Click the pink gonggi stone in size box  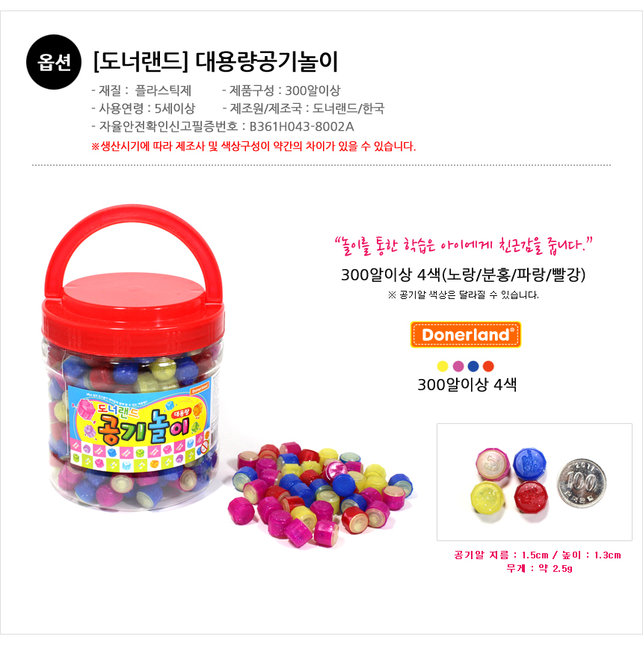493,464
